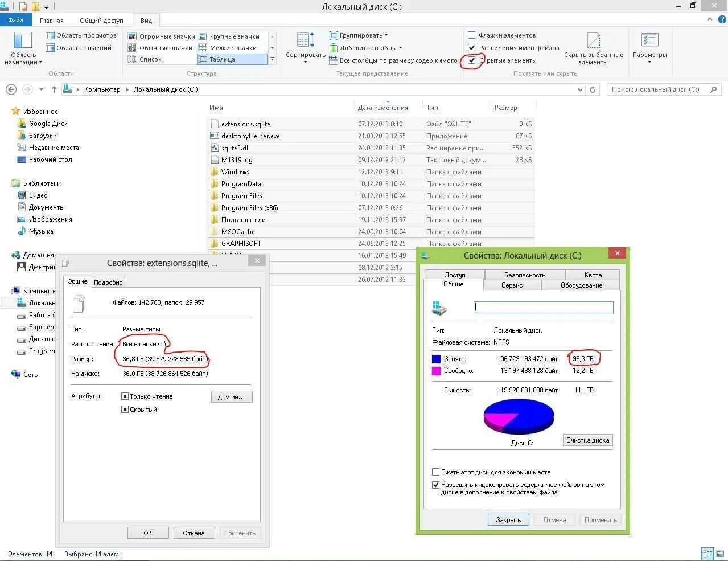728x561 pixels.
Task: Toggle compress this drive (Сжать этот диск)
Action: click(436, 472)
